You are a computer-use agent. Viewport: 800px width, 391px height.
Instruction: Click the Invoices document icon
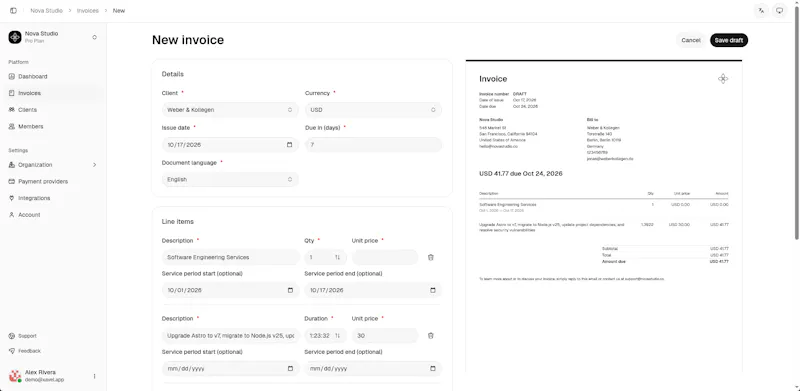(x=12, y=93)
